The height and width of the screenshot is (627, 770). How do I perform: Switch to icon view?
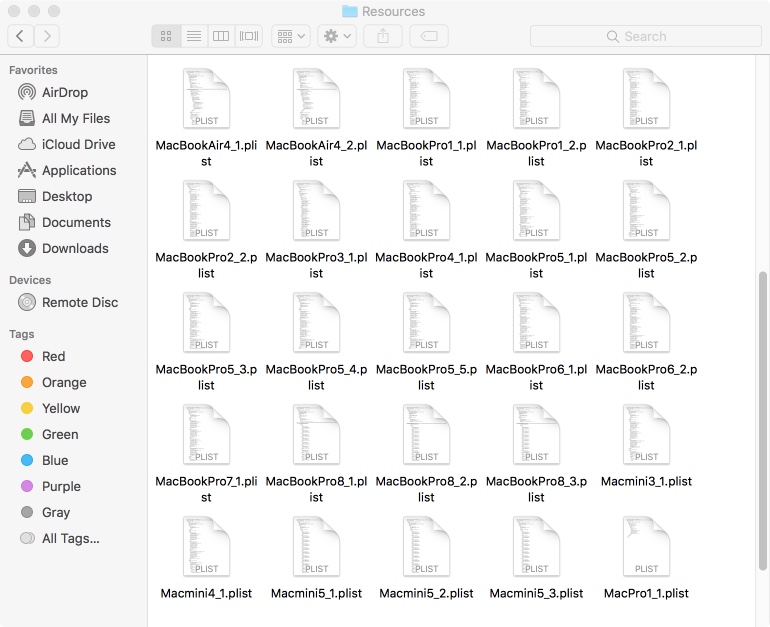pos(166,36)
